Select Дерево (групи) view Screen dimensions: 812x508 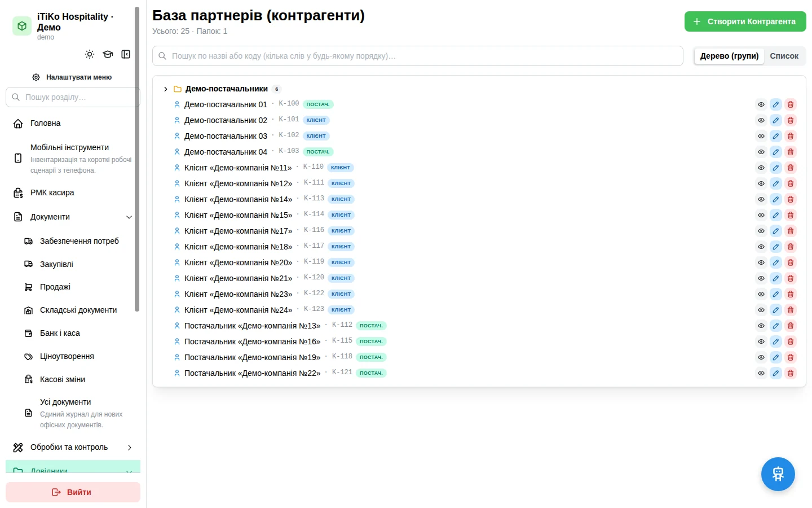click(x=729, y=56)
